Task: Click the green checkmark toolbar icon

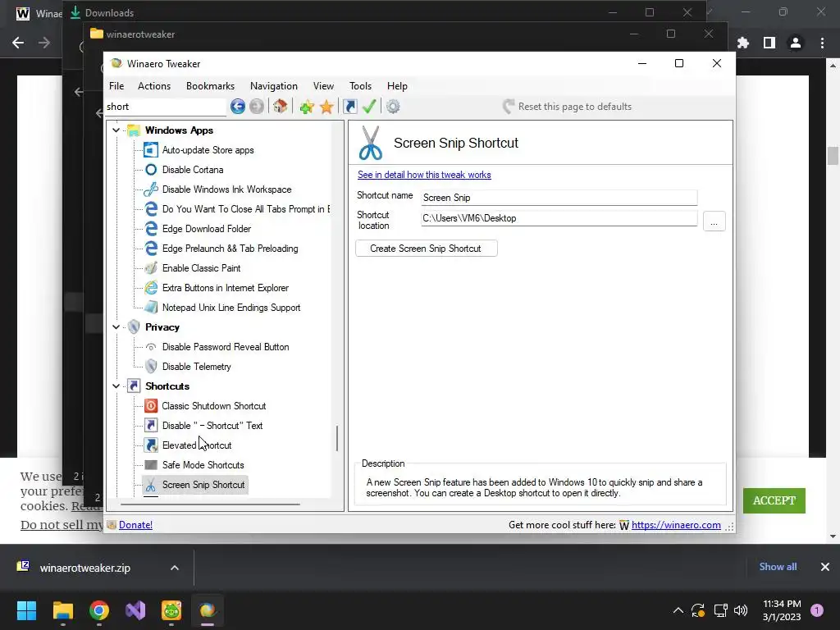Action: [x=369, y=107]
